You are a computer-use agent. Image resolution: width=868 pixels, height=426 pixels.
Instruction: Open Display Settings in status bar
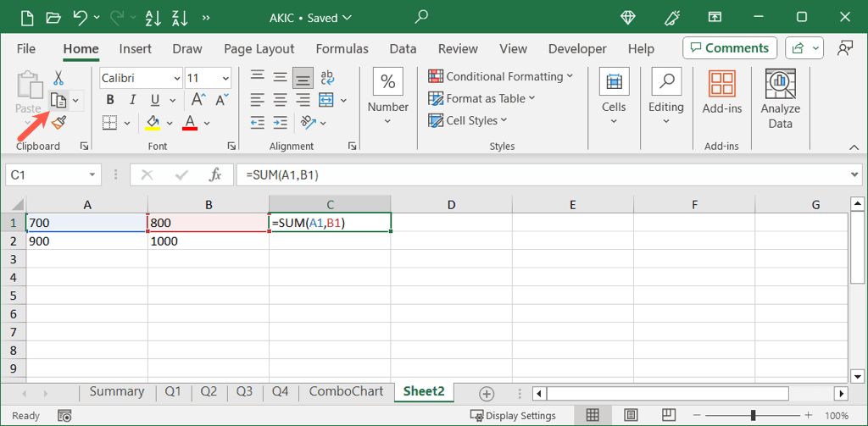[513, 416]
